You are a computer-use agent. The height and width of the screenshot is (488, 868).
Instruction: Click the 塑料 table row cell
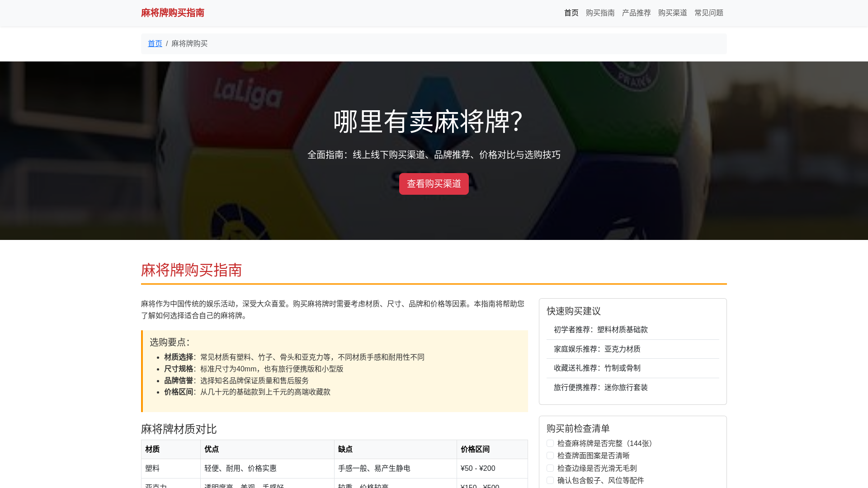[x=171, y=468]
